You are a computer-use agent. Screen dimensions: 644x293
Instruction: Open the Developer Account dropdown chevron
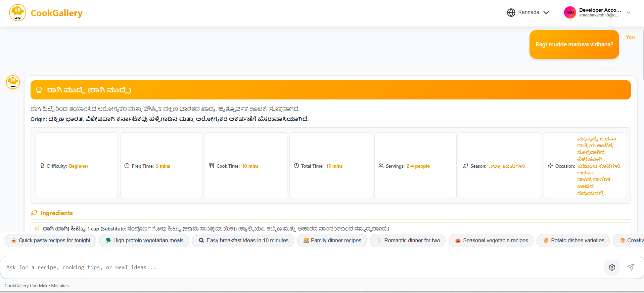click(629, 12)
